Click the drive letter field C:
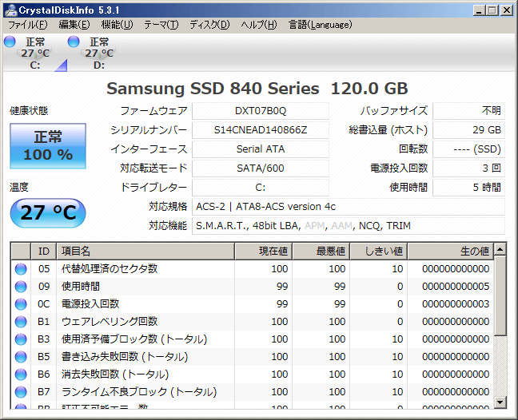 261,188
